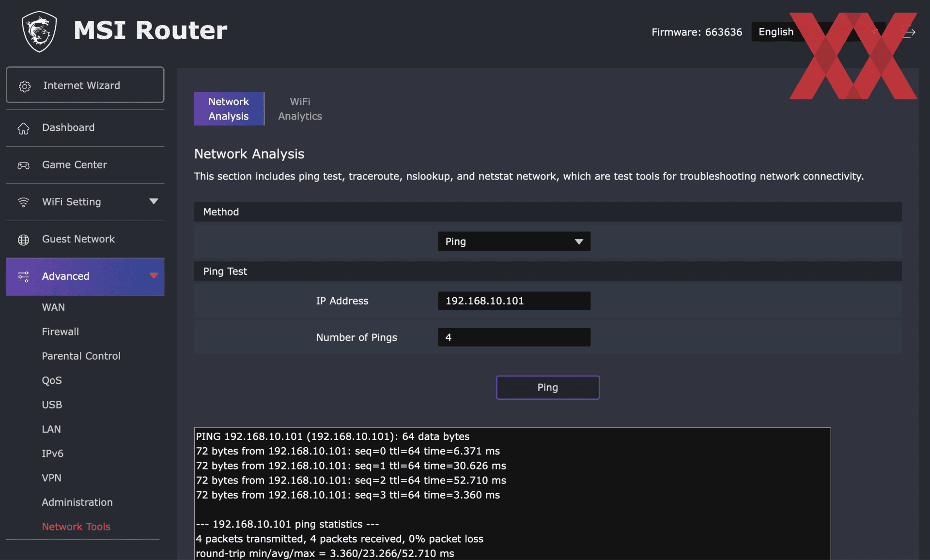930x560 pixels.
Task: Go to the Dashboard page
Action: [x=85, y=128]
